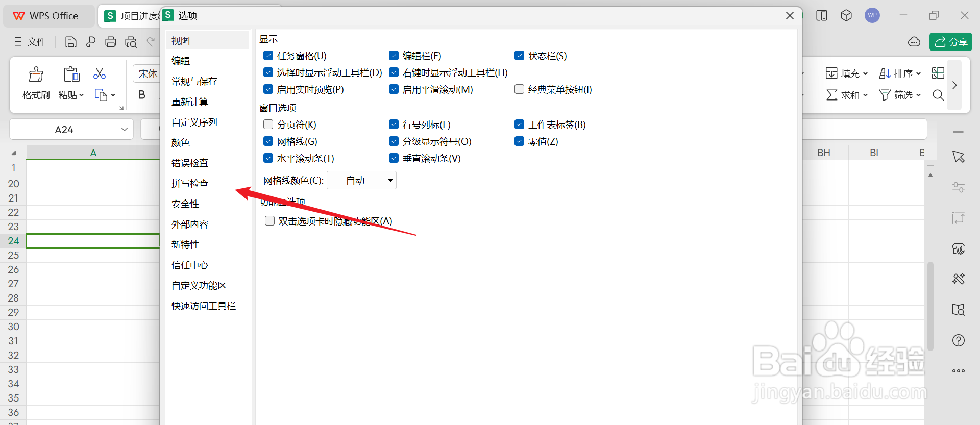
Task: Select 重新计算 in options sidebar
Action: [x=207, y=102]
